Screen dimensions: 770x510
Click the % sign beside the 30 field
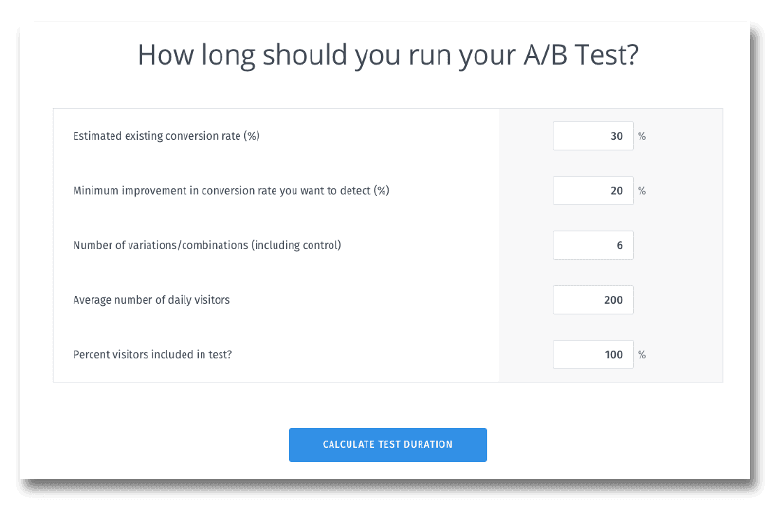[x=642, y=136]
